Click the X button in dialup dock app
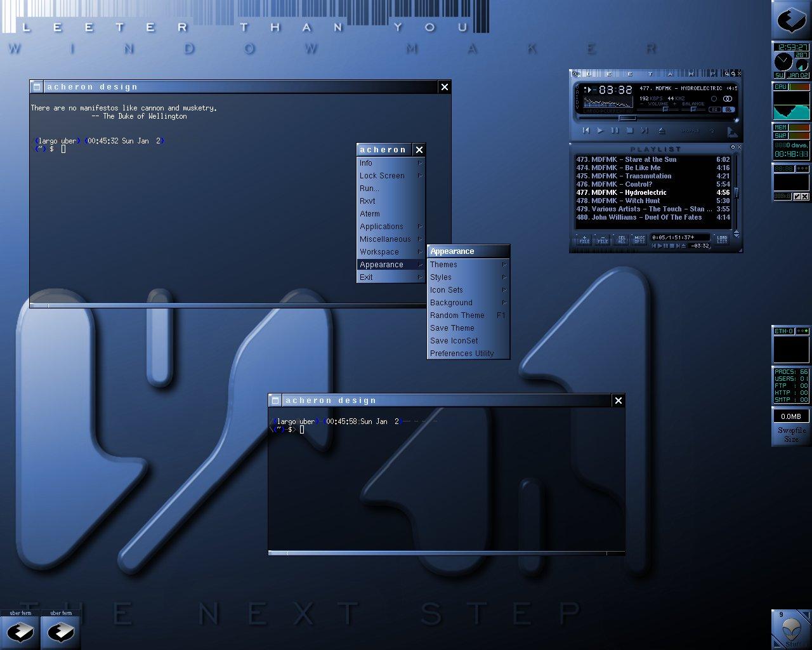 (x=805, y=196)
